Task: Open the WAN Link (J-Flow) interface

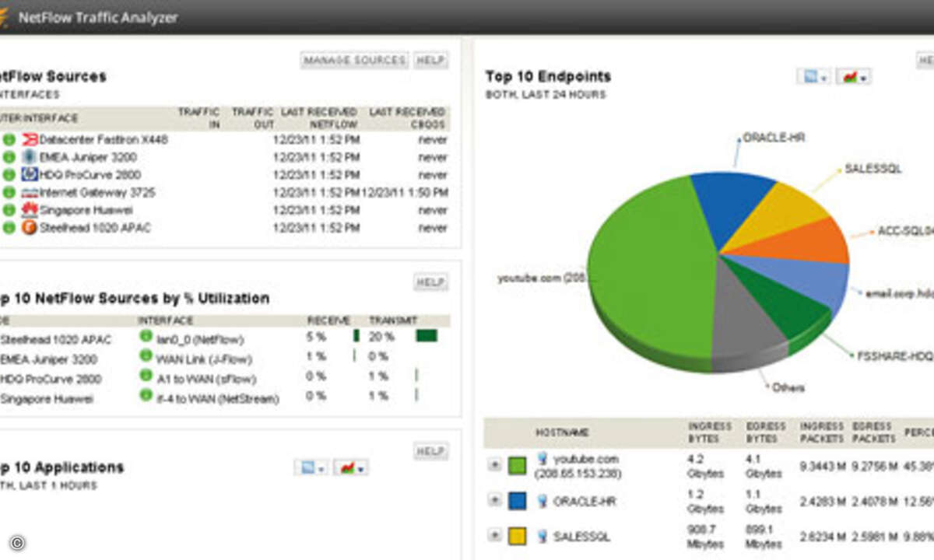Action: click(205, 359)
